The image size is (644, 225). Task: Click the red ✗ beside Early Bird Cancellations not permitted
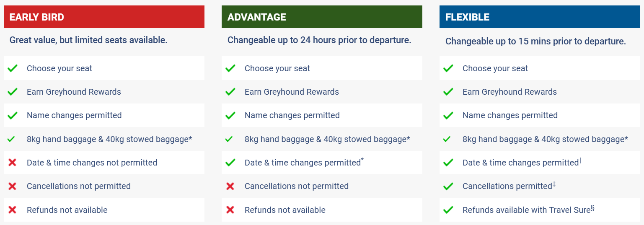coord(13,186)
